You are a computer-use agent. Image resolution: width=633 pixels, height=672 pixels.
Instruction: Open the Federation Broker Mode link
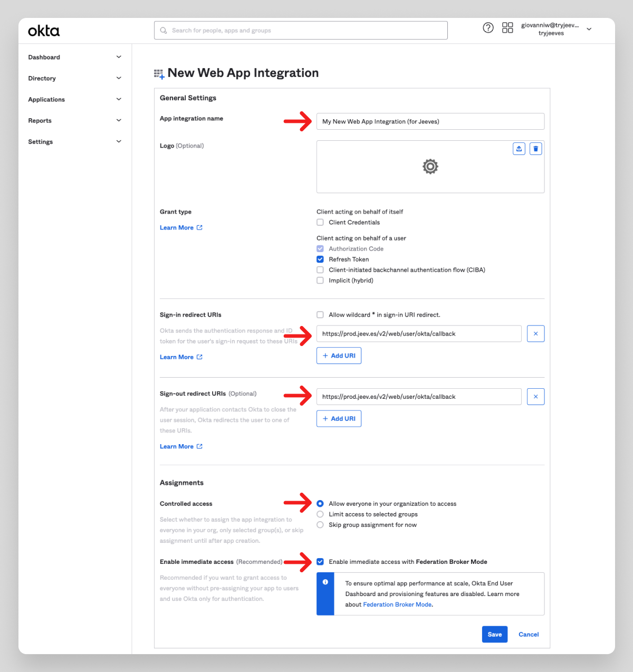click(397, 604)
